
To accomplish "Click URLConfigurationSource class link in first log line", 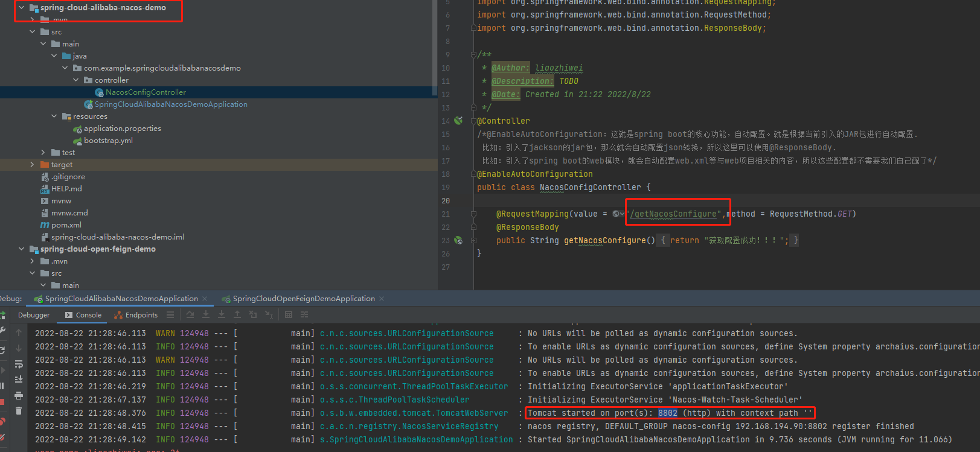I will 406,333.
